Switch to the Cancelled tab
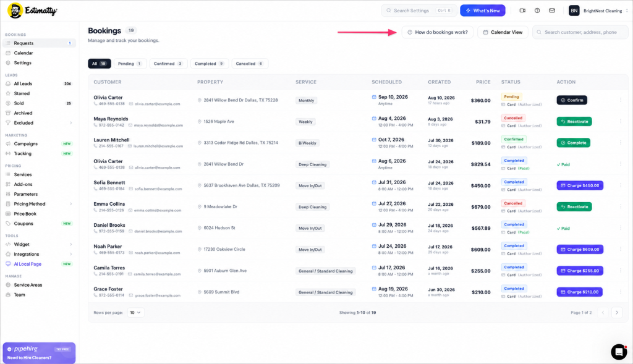633x364 pixels. click(250, 64)
